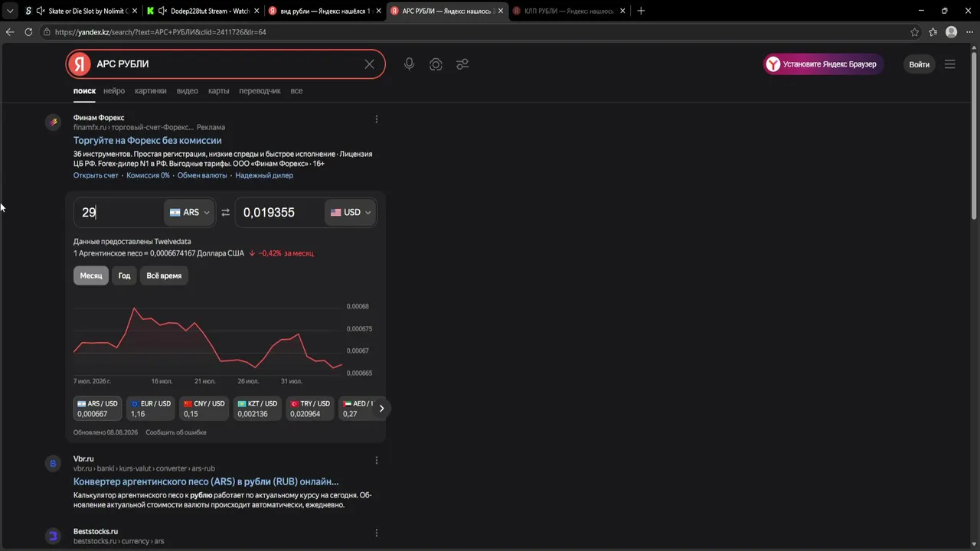Image resolution: width=980 pixels, height=551 pixels.
Task: Unmute the Dodep228tut Stream tab
Action: (162, 11)
